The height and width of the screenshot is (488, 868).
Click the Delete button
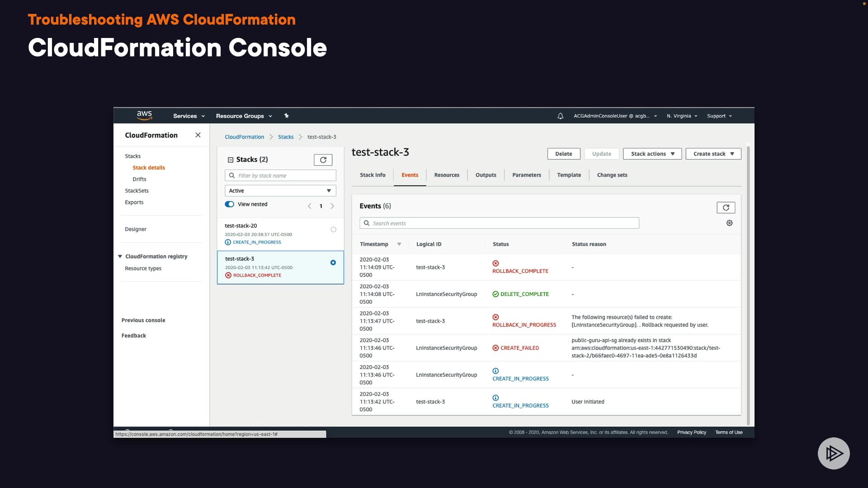coord(563,154)
